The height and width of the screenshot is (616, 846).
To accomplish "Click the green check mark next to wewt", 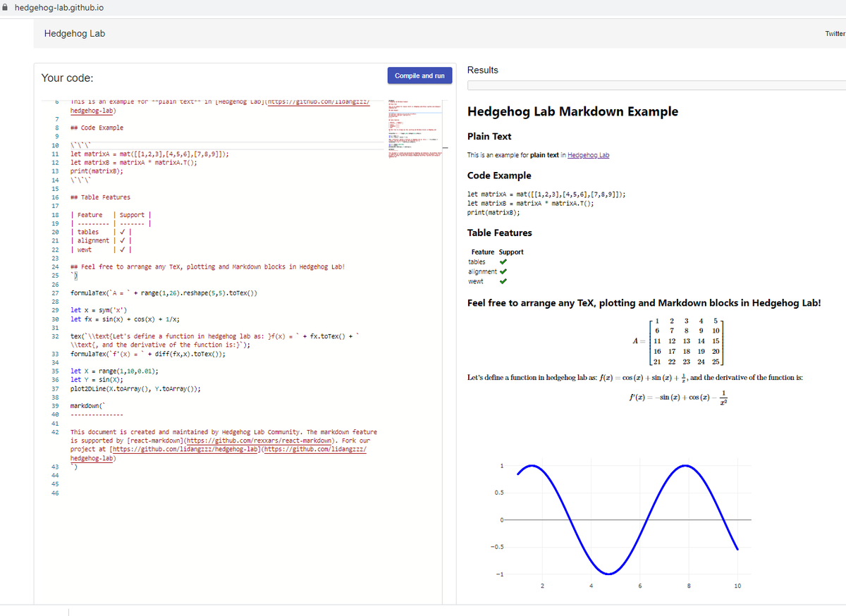I will click(503, 282).
